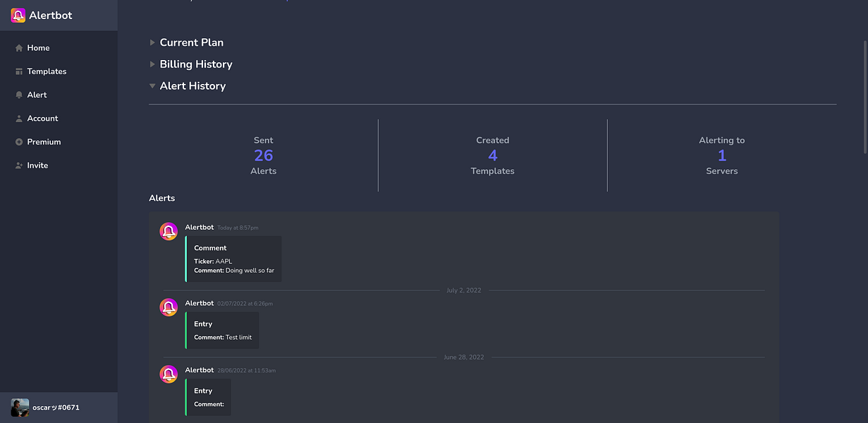Open the oscar#0671 user profile picture

[20, 407]
